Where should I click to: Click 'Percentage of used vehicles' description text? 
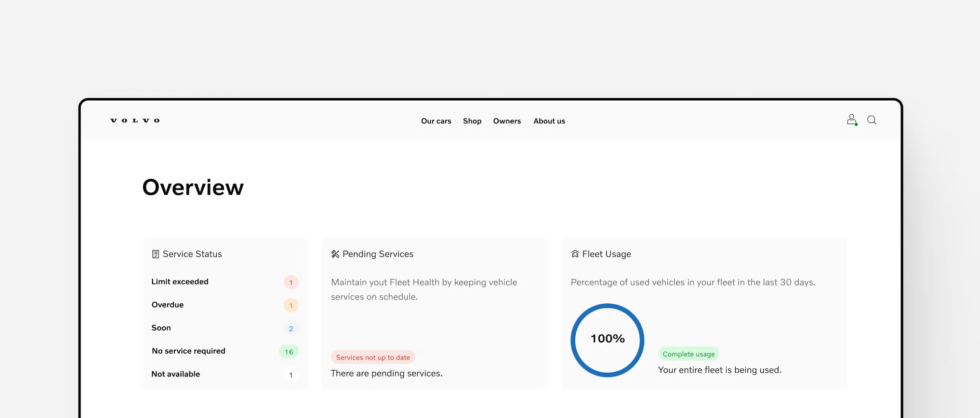click(693, 283)
